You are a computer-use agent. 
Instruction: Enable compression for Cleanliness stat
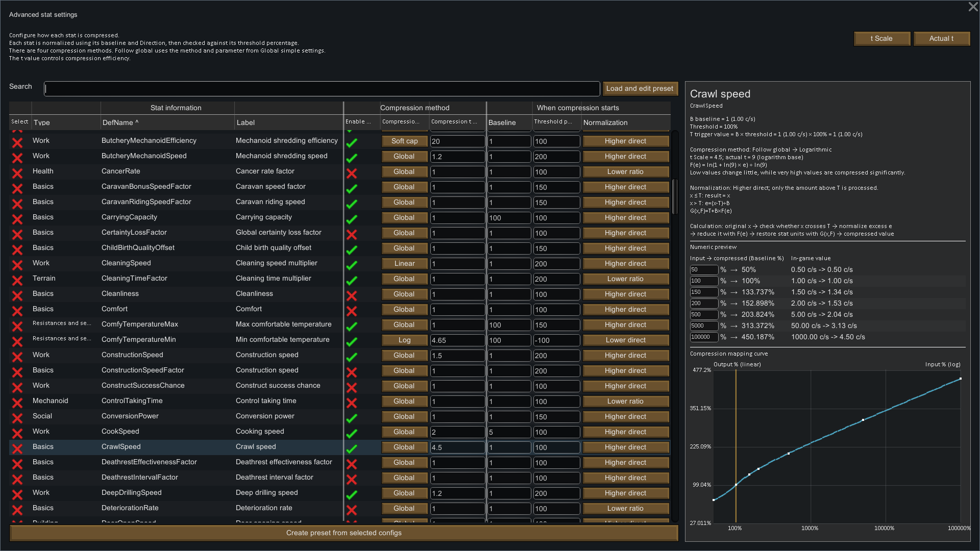352,296
